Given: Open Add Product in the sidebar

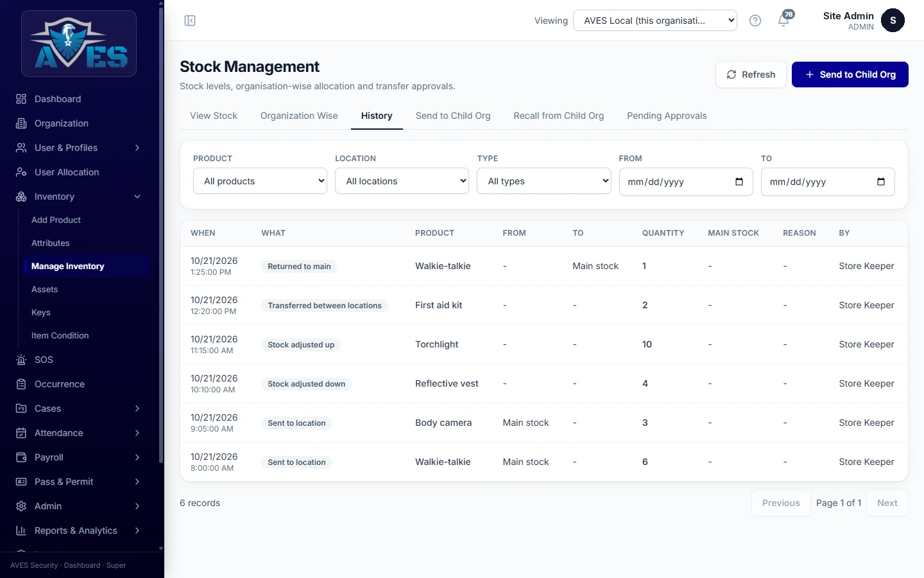Looking at the screenshot, I should coord(56,220).
